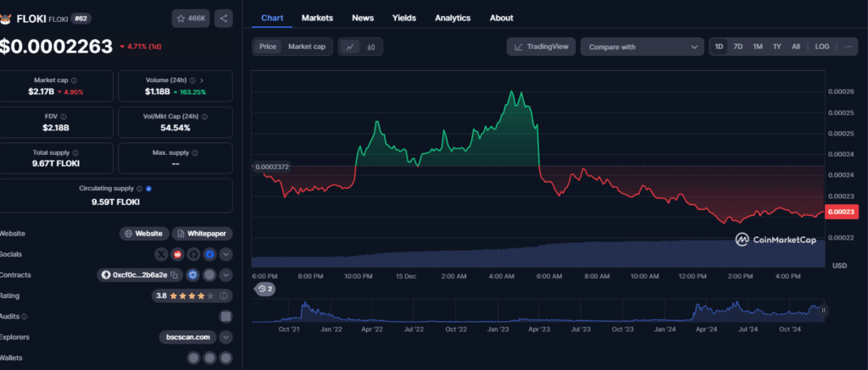Viewport: 868px width, 370px height.
Task: Expand more Socials with chevron
Action: tap(225, 254)
